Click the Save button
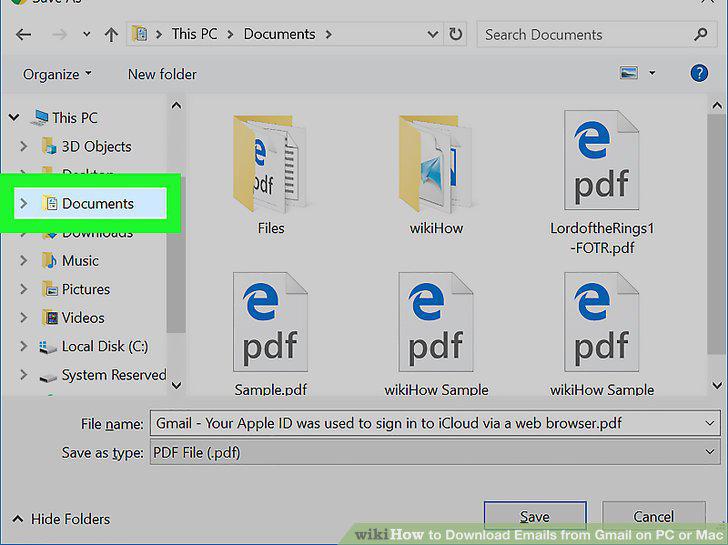The image size is (728, 545). point(535,516)
